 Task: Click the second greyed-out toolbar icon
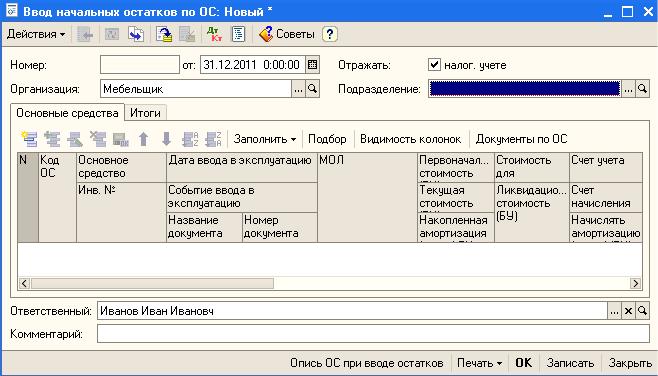[x=111, y=34]
